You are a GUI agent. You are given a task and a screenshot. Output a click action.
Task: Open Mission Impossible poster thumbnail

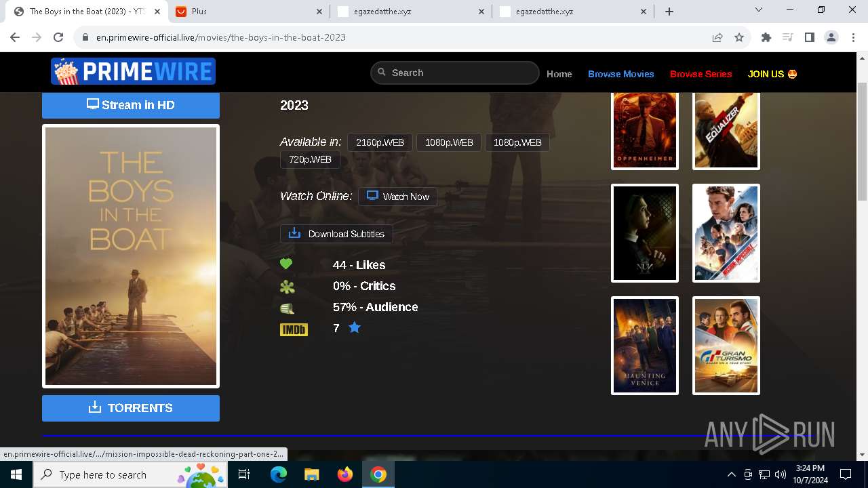click(x=726, y=233)
